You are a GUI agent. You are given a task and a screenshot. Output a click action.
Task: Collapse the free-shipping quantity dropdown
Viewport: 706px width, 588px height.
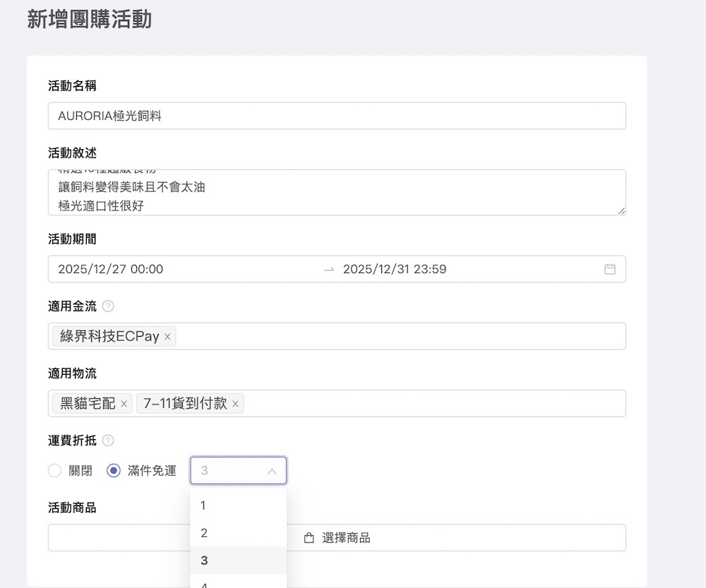pos(272,471)
